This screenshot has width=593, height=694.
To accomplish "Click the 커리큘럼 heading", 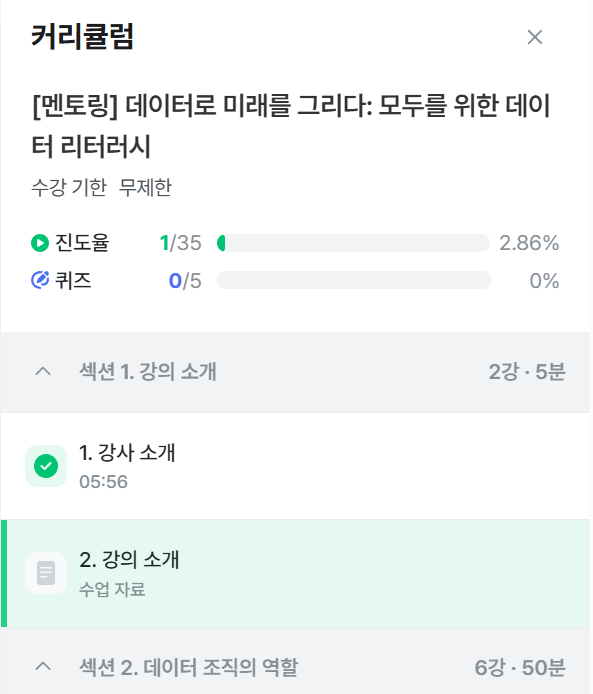I will pyautogui.click(x=82, y=36).
